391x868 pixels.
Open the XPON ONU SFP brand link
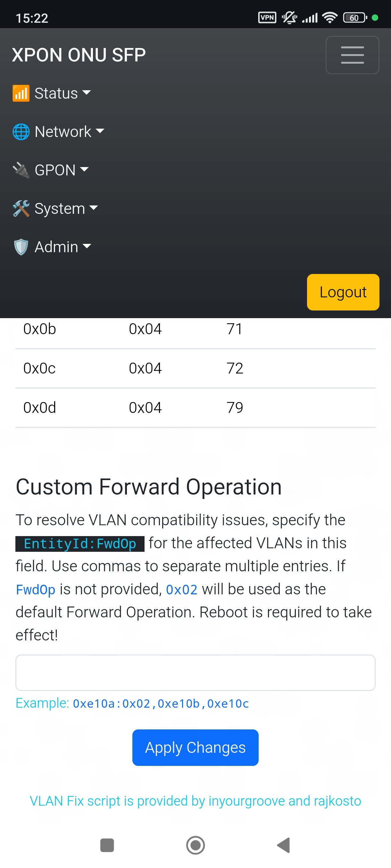79,55
